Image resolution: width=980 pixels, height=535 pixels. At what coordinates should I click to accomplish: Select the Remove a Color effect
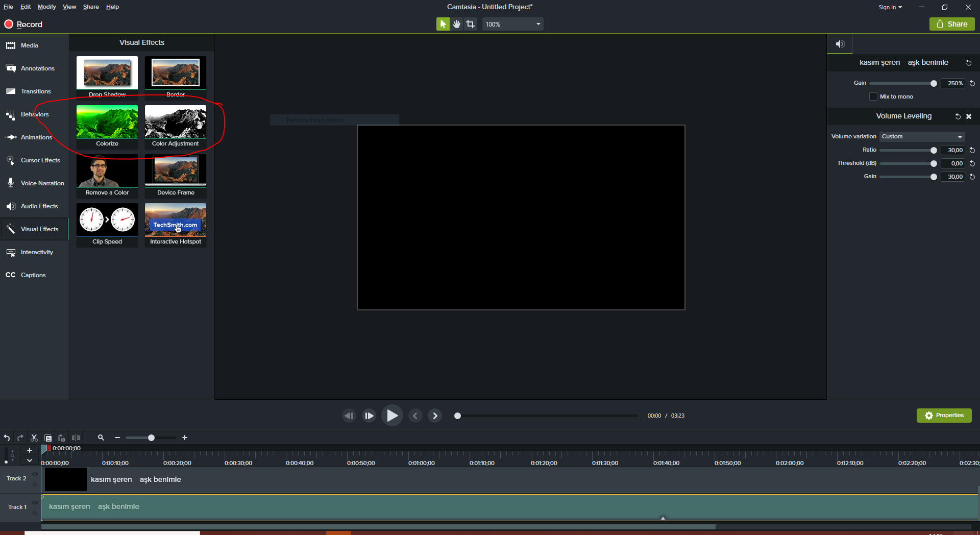107,176
